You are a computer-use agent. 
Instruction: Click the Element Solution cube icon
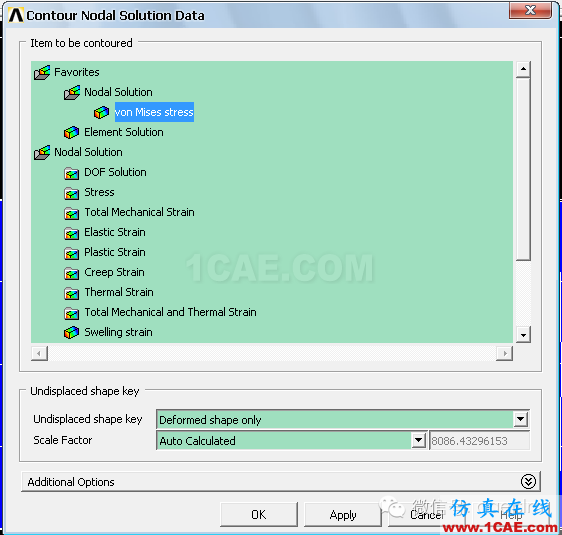pos(71,133)
